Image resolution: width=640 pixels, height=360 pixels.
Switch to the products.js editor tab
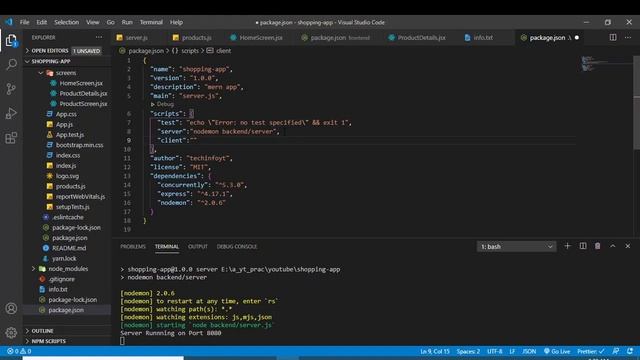coord(196,38)
